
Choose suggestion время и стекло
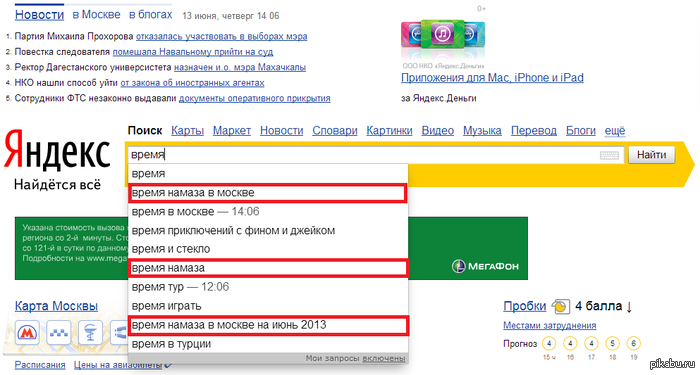pos(268,249)
